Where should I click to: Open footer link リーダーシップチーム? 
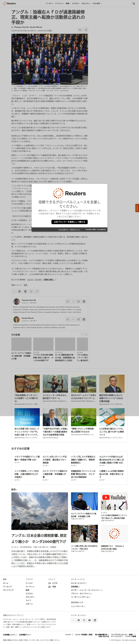80,597
